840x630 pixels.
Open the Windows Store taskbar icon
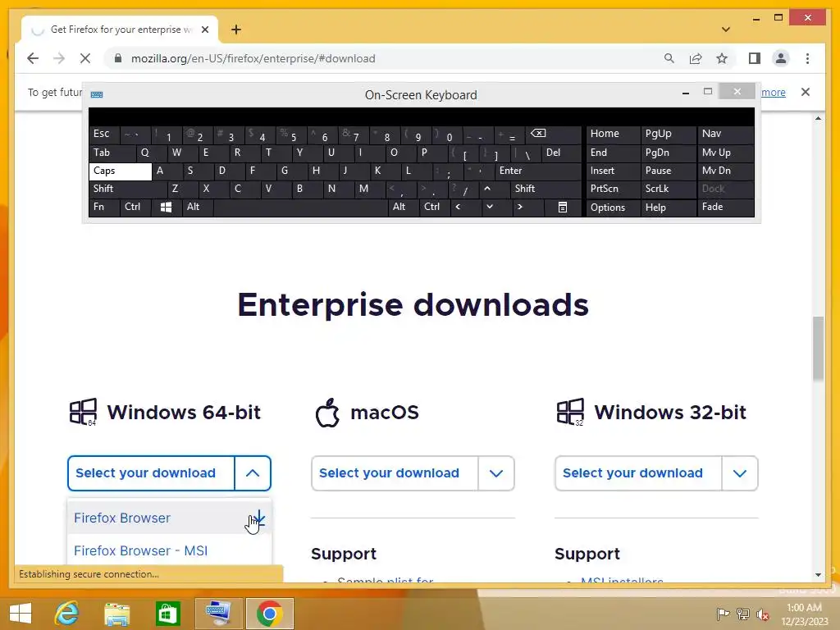pyautogui.click(x=167, y=614)
